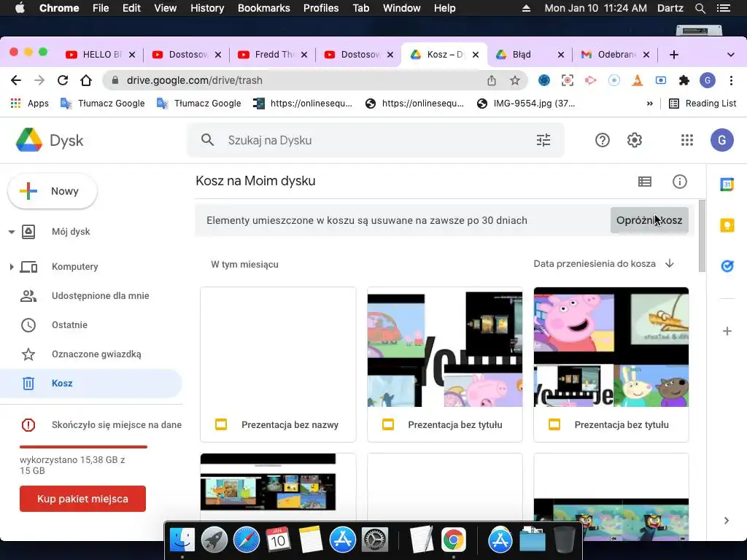Open the IMG-9554.jpg bookmark

(x=526, y=104)
